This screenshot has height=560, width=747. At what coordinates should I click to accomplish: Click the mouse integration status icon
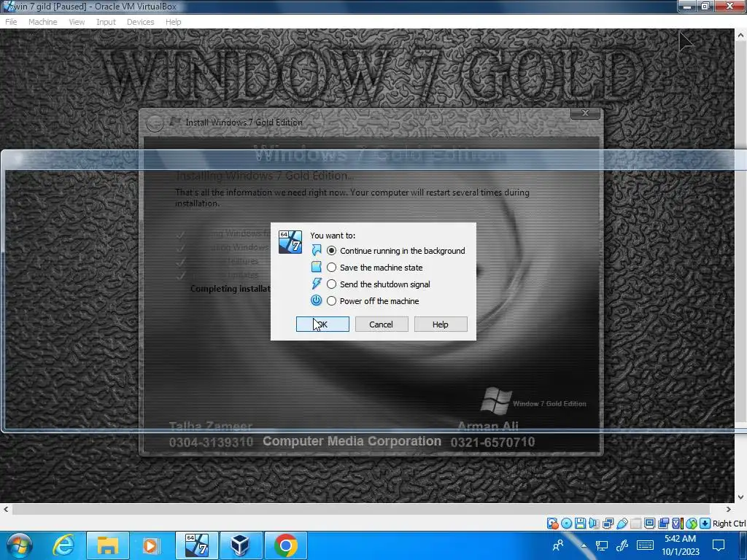(x=692, y=524)
